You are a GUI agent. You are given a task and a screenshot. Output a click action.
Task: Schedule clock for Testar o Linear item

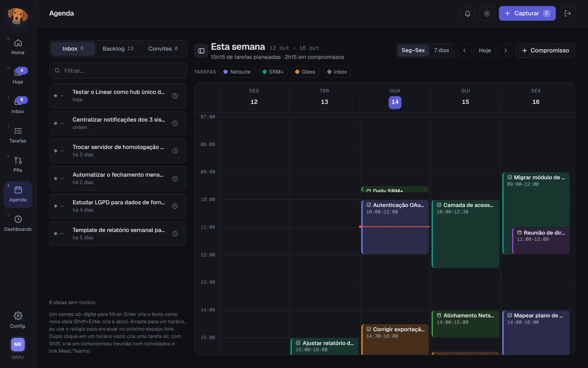pyautogui.click(x=175, y=96)
